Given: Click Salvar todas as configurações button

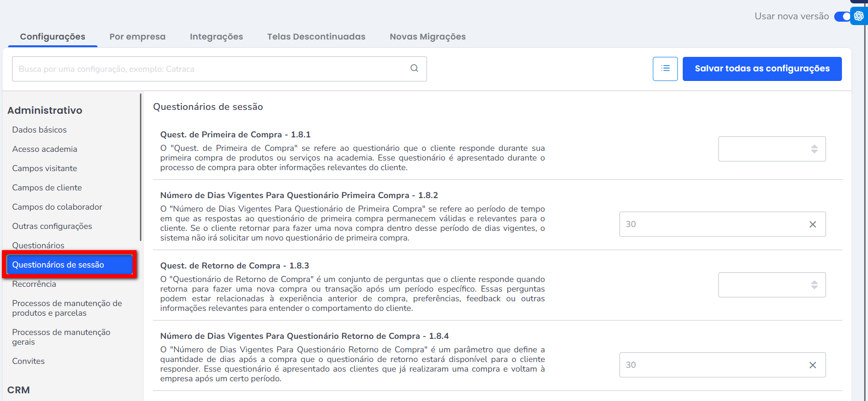Looking at the screenshot, I should [x=762, y=69].
